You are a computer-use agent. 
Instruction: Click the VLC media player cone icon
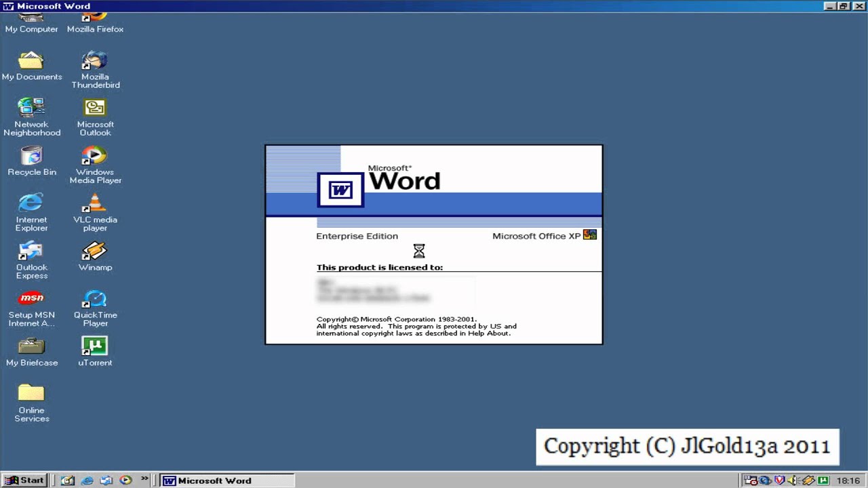(x=94, y=203)
